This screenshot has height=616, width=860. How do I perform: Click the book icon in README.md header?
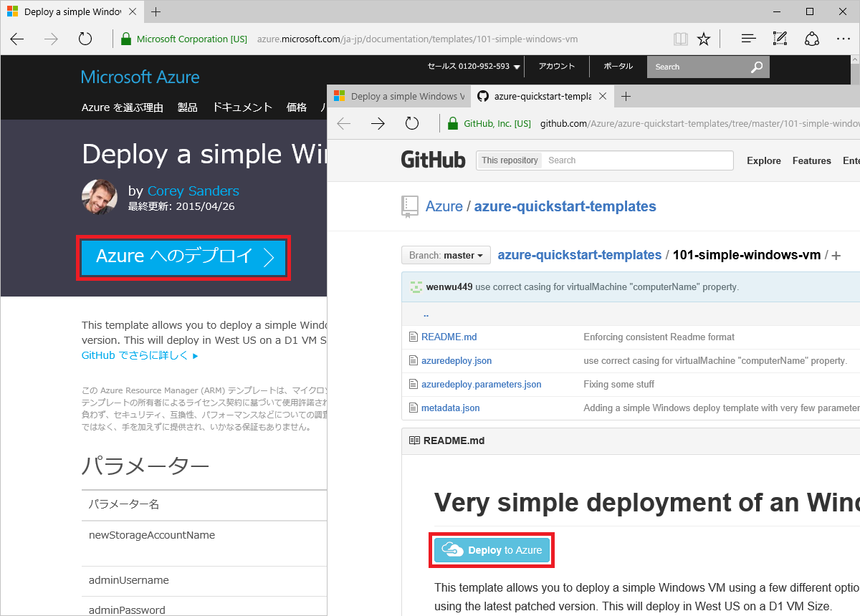414,441
